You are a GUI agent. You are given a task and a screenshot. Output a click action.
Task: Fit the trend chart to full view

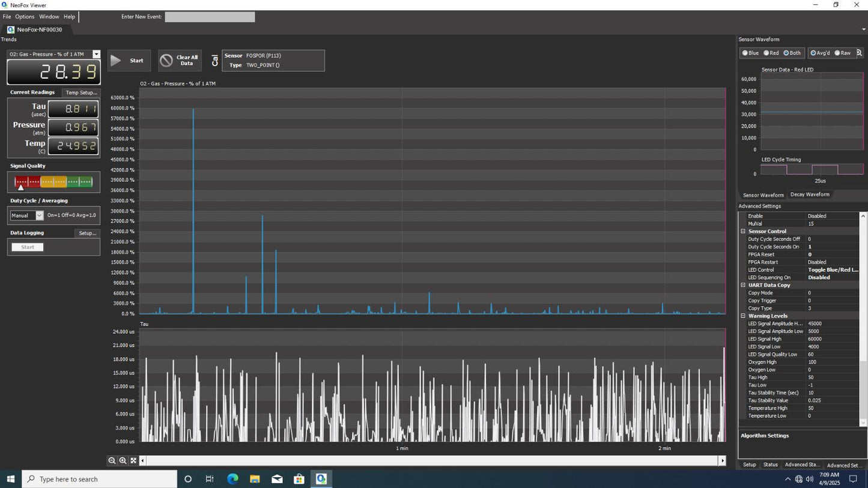[133, 461]
